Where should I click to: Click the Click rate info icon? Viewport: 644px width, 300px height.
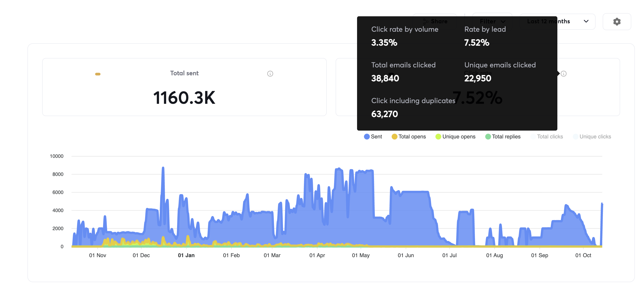click(x=564, y=73)
